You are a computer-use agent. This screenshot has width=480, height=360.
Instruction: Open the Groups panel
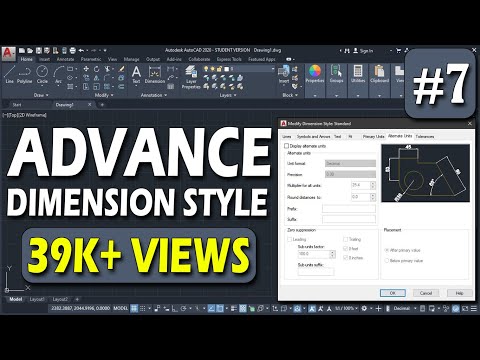(x=336, y=74)
